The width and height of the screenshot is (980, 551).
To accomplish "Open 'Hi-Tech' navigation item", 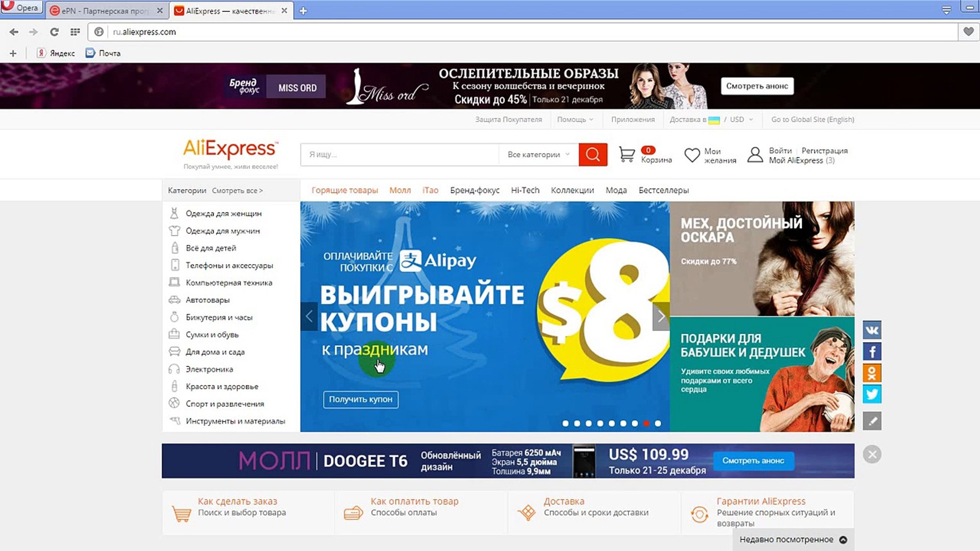I will pos(525,190).
